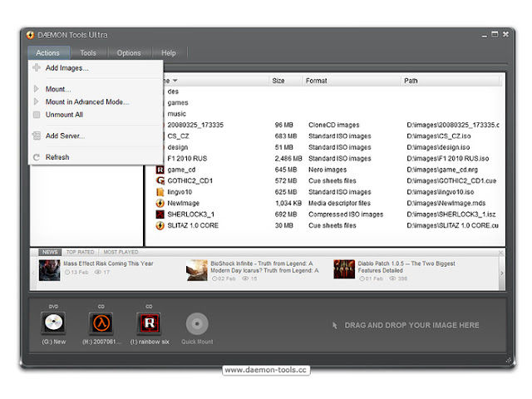Select the (H:) 2007061 Half-Life drive icon
This screenshot has width=532, height=399.
(x=101, y=323)
